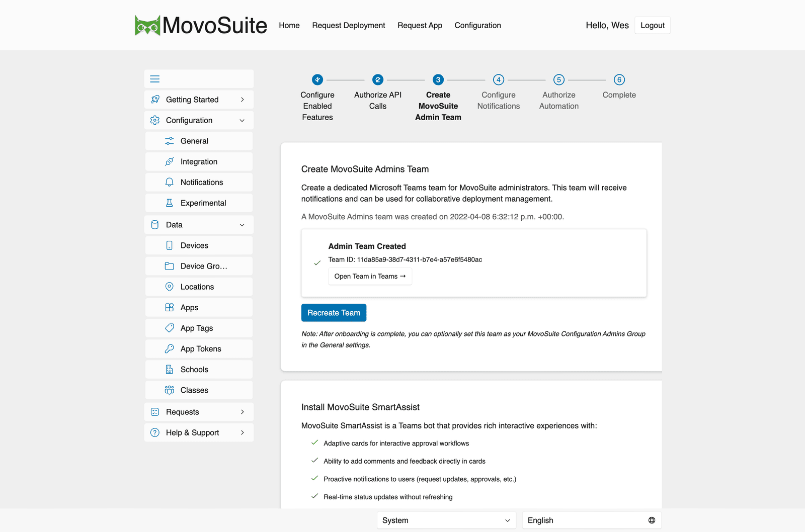The height and width of the screenshot is (532, 805).
Task: Open Request Deployment in top nav
Action: [x=349, y=25]
